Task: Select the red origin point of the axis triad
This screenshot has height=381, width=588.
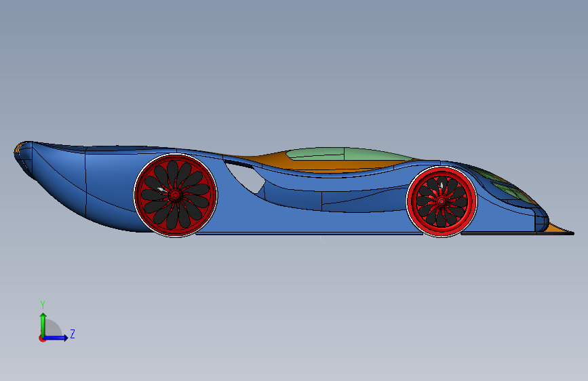Action: pyautogui.click(x=42, y=338)
